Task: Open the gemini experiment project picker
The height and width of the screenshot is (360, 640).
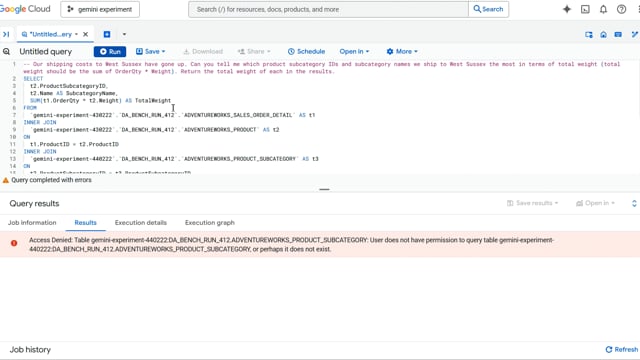Action: point(100,9)
